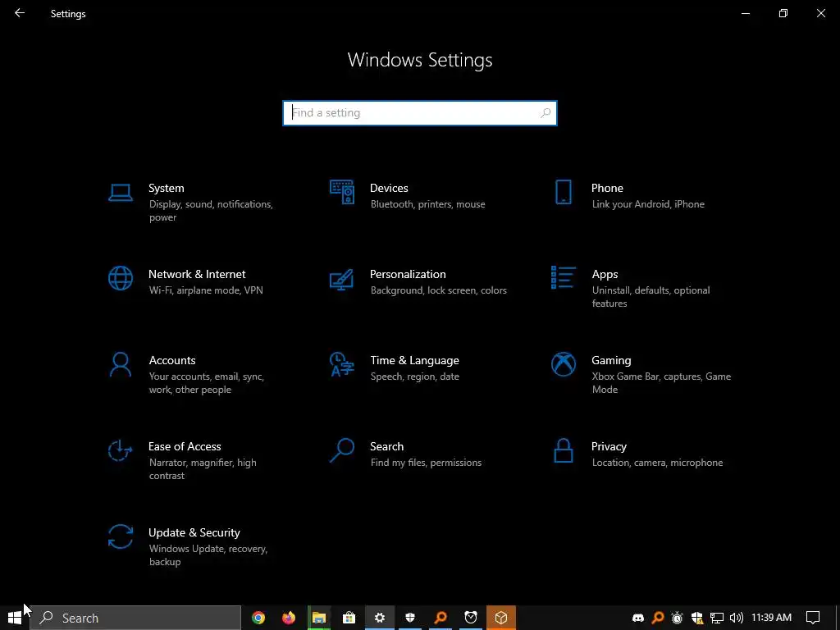This screenshot has width=840, height=630.
Task: Click 'Narrator, magnifier, high contrast' text
Action: coord(203,468)
